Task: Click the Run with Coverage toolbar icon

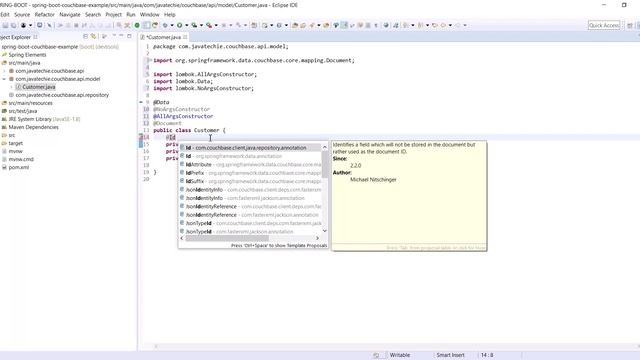Action: click(x=194, y=25)
